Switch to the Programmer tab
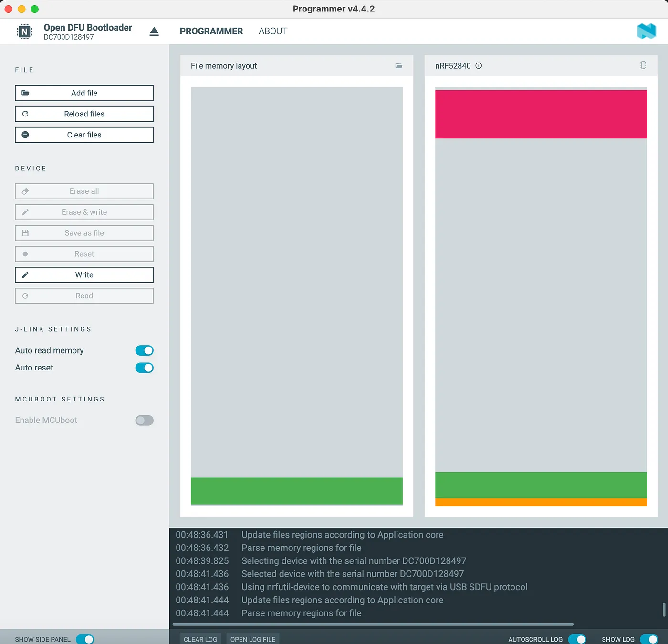Image resolution: width=668 pixels, height=644 pixels. pos(211,32)
